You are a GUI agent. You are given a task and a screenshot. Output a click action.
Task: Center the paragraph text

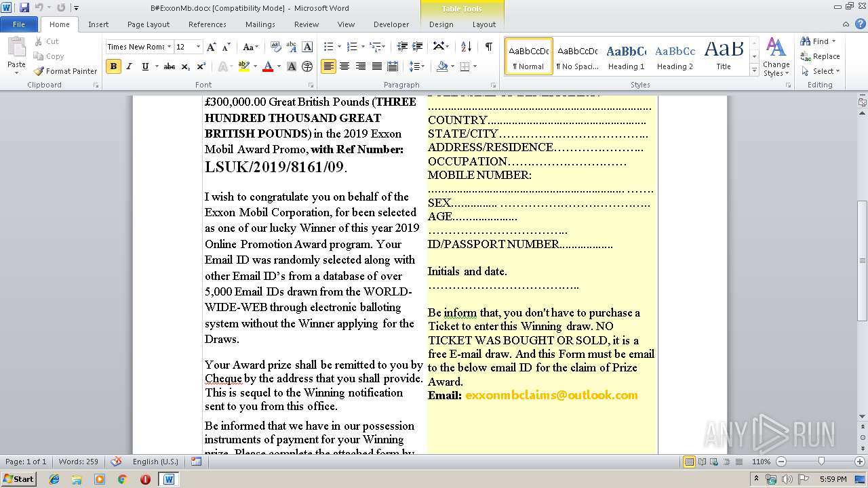point(344,66)
